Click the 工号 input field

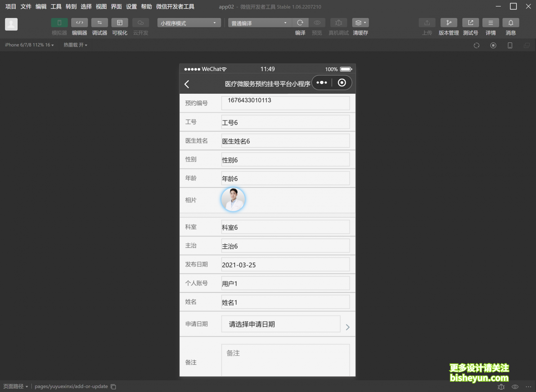286,122
